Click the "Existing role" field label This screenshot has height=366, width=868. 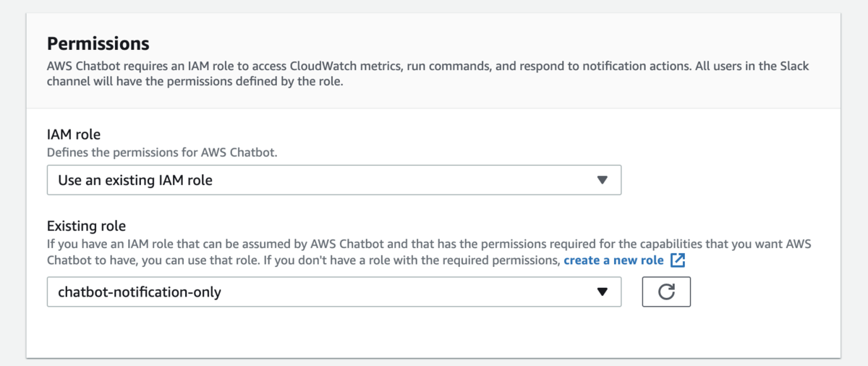87,226
